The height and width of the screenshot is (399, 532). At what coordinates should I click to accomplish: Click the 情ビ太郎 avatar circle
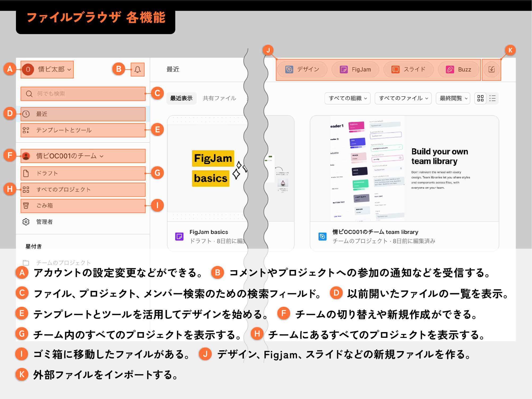tap(28, 70)
